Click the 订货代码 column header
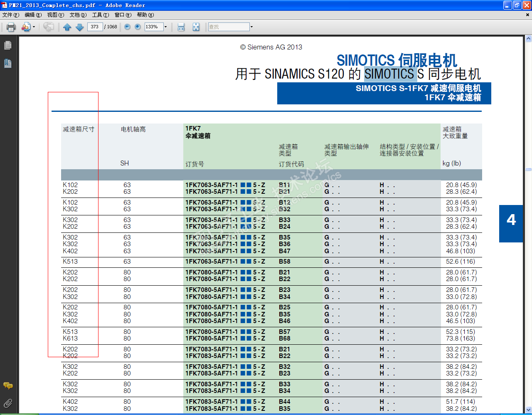Image resolution: width=532 pixels, height=415 pixels. click(x=291, y=164)
